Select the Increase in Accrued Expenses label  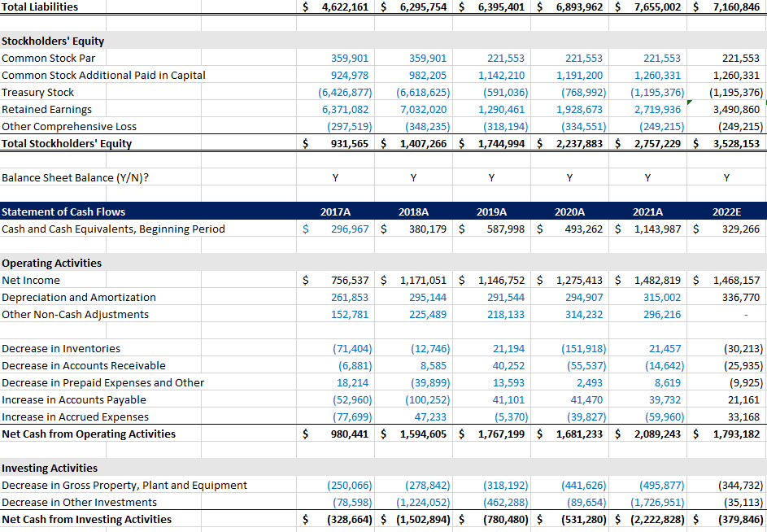click(75, 417)
